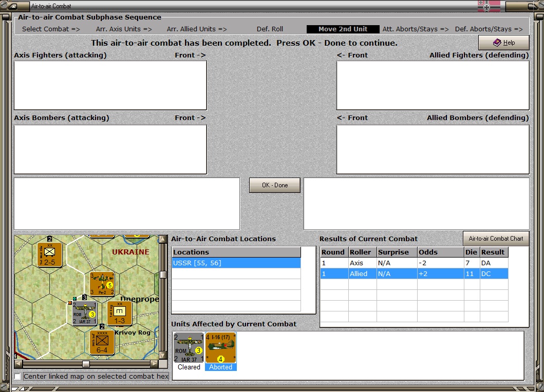Click the odds -2 cell
The height and width of the screenshot is (392, 544).
(x=441, y=263)
